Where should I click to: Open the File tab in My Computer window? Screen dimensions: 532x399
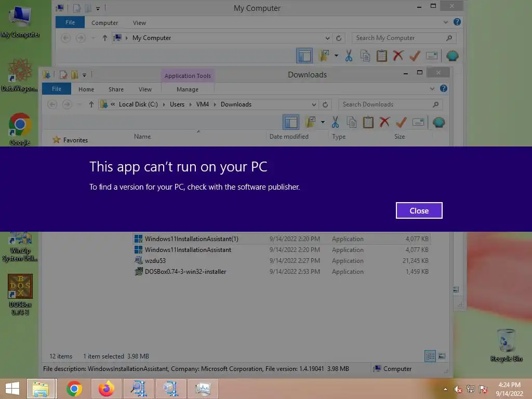tap(70, 22)
